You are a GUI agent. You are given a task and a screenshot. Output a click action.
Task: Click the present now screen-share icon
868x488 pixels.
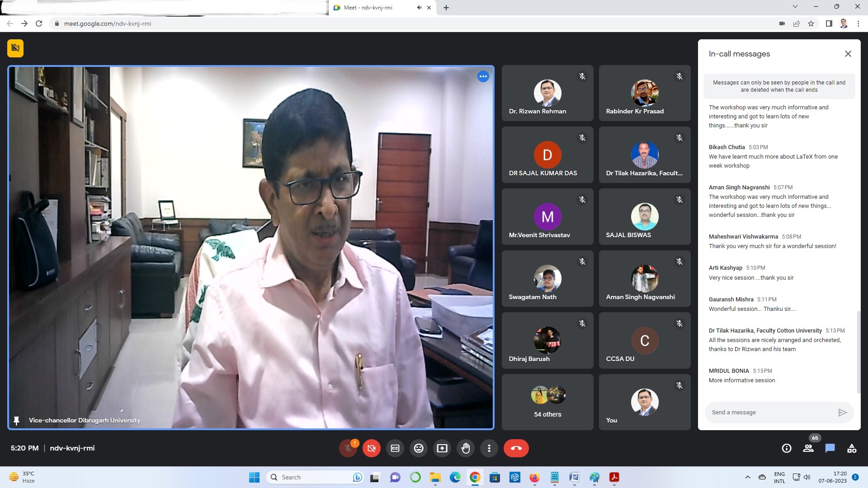click(x=442, y=448)
